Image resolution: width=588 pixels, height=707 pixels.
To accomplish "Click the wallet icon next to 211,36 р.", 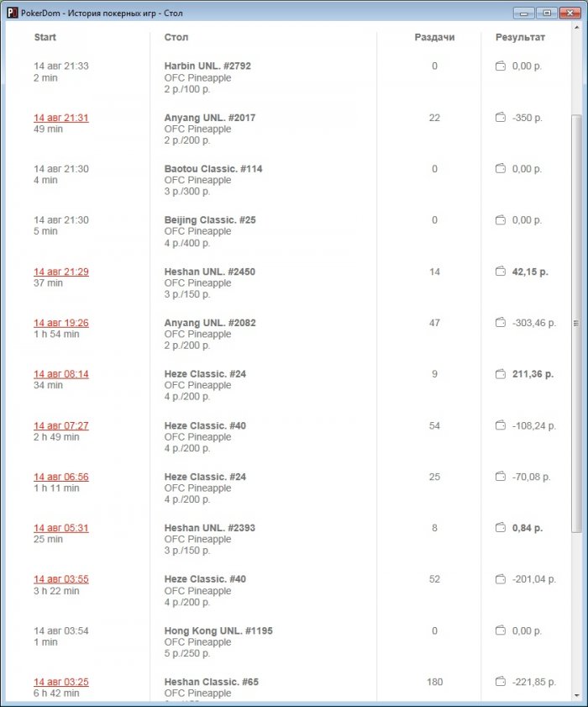I will pyautogui.click(x=501, y=374).
